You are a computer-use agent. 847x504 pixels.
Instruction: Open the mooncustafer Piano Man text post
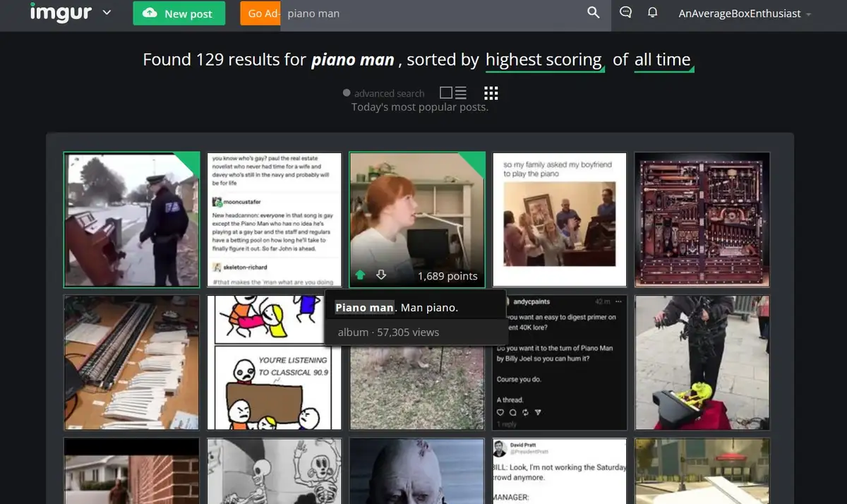point(275,220)
